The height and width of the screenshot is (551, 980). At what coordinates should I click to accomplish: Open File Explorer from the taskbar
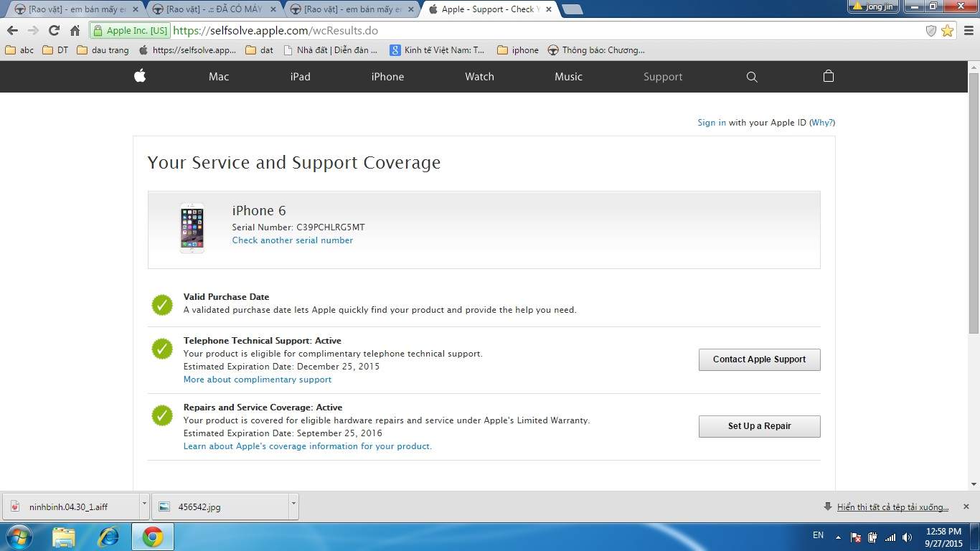(x=64, y=537)
